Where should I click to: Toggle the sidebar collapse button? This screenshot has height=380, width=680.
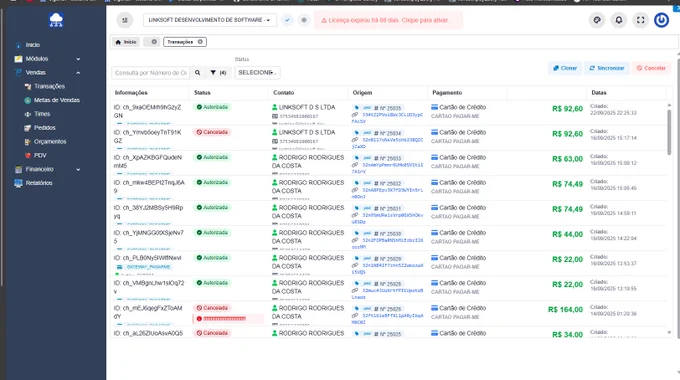coord(124,20)
